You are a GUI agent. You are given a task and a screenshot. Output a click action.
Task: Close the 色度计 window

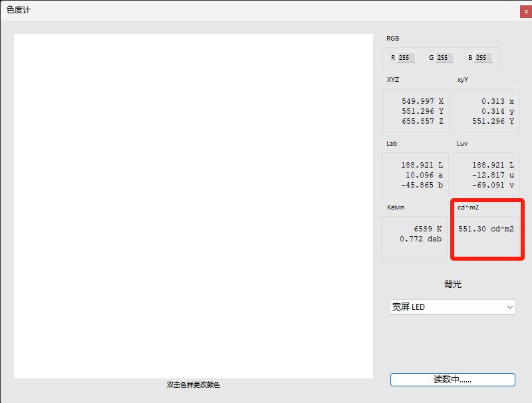point(526,11)
